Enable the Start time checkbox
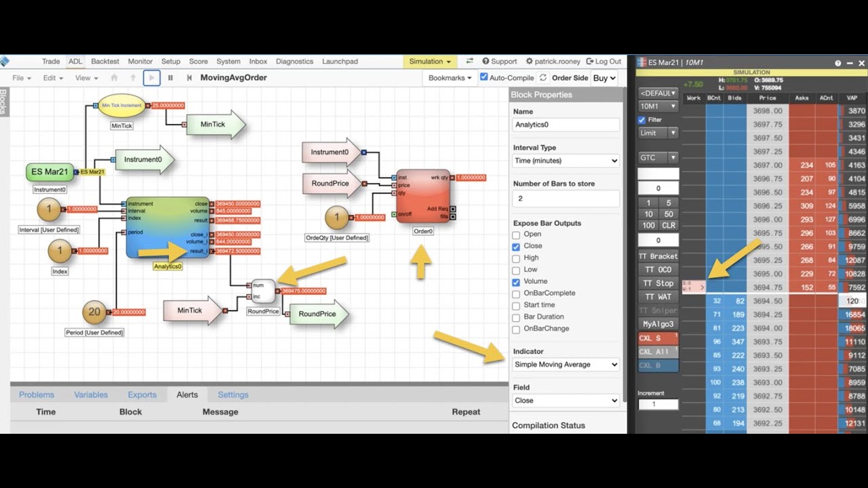Viewport: 868px width, 488px height. [x=516, y=306]
